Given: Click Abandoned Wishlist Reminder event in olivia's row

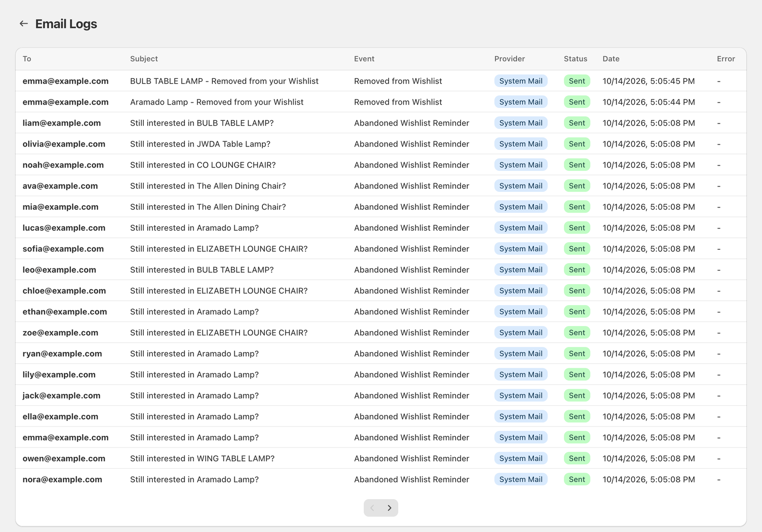Looking at the screenshot, I should click(x=411, y=144).
